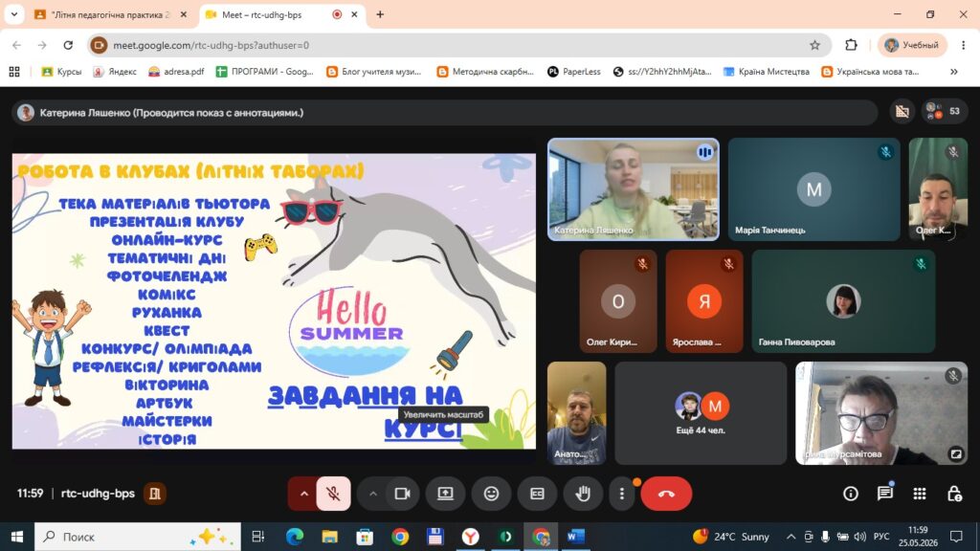Open 'Блог учителя музи...' bookmark
This screenshot has height=551, width=980.
pos(374,72)
